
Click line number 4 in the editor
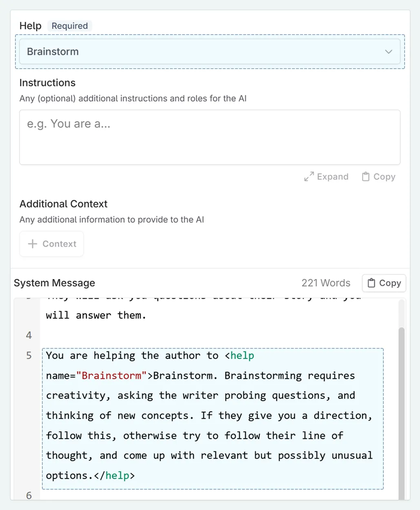pos(29,335)
